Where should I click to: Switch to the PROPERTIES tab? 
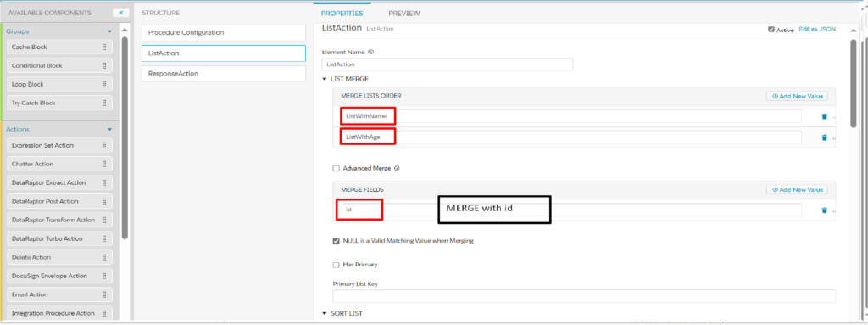tap(342, 14)
